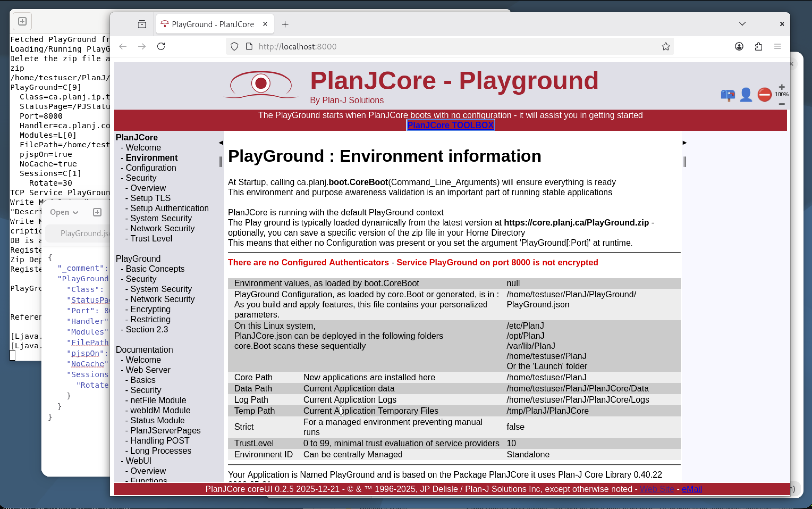The image size is (812, 509).
Task: Click the 100% zoom level label
Action: click(781, 95)
